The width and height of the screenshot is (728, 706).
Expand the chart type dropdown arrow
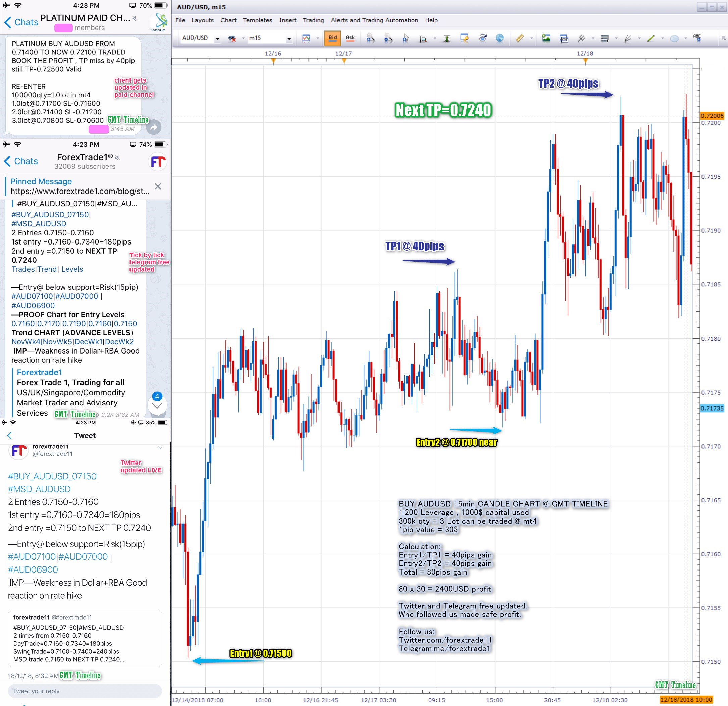coord(317,38)
